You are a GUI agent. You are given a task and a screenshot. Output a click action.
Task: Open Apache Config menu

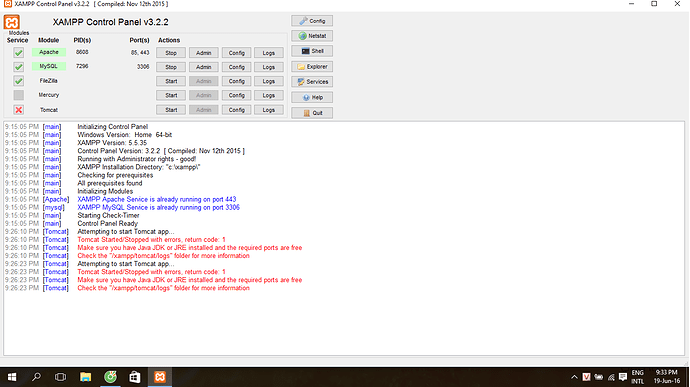pos(236,53)
